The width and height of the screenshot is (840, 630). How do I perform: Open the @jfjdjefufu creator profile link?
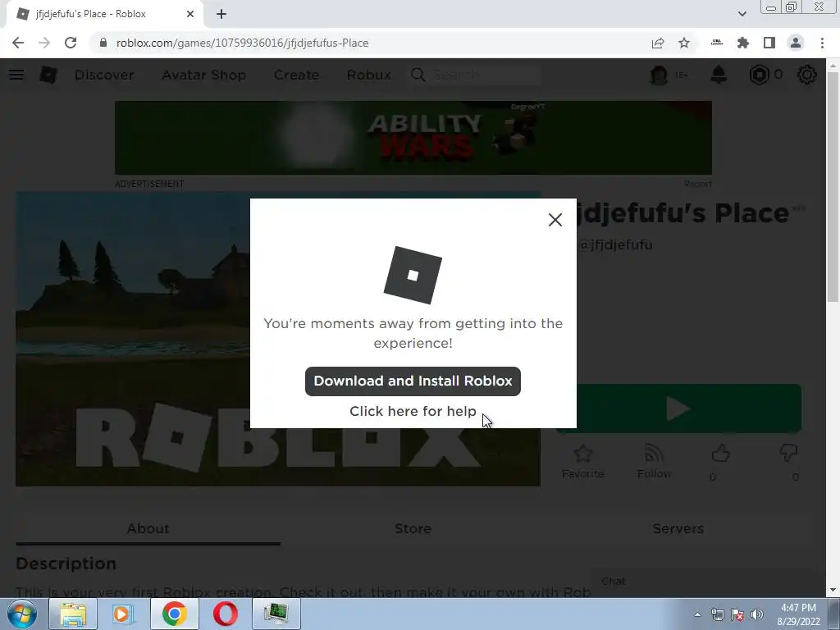click(x=615, y=244)
